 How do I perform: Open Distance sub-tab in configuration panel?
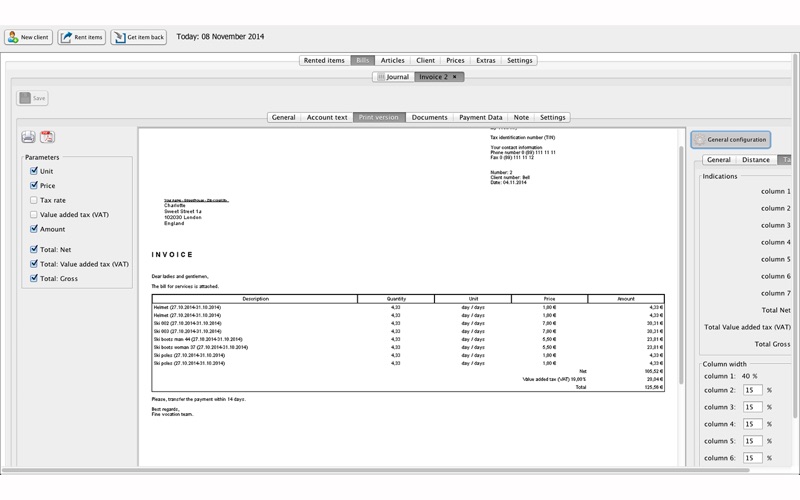point(756,160)
